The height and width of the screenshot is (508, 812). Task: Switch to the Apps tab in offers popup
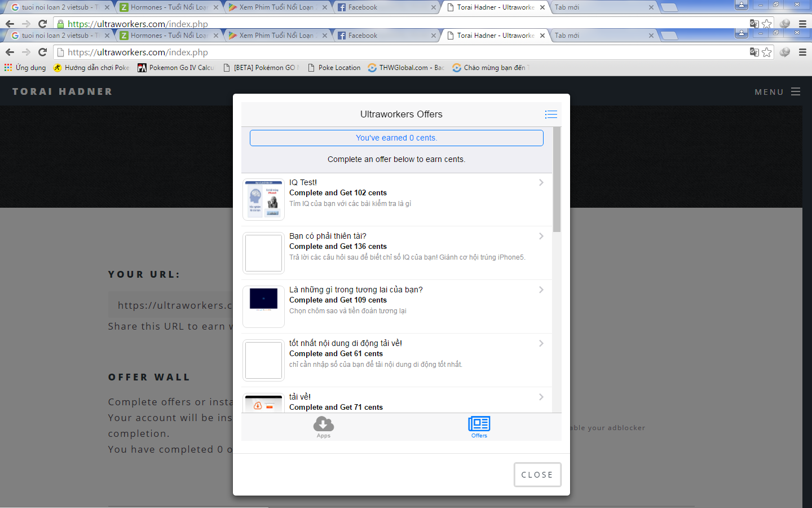(x=324, y=427)
